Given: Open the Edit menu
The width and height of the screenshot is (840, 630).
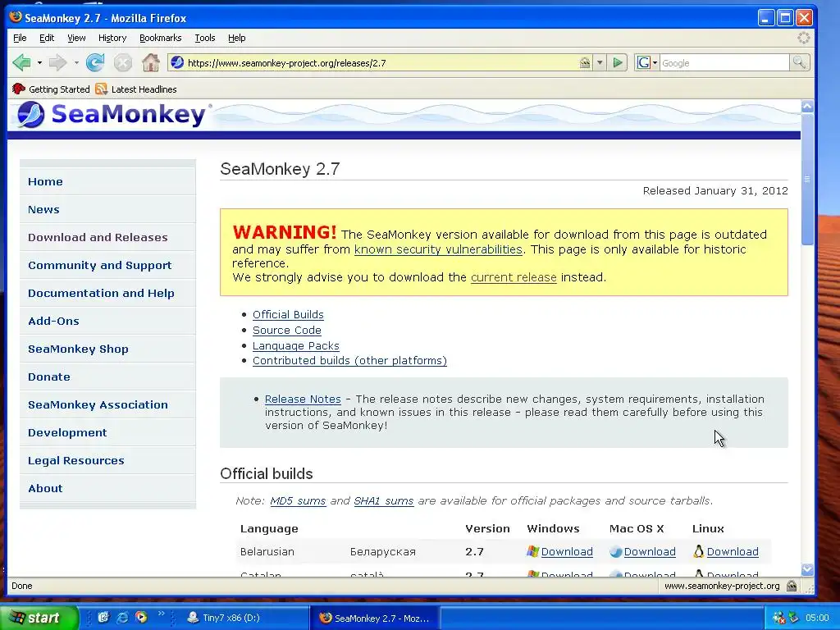Looking at the screenshot, I should pos(47,38).
